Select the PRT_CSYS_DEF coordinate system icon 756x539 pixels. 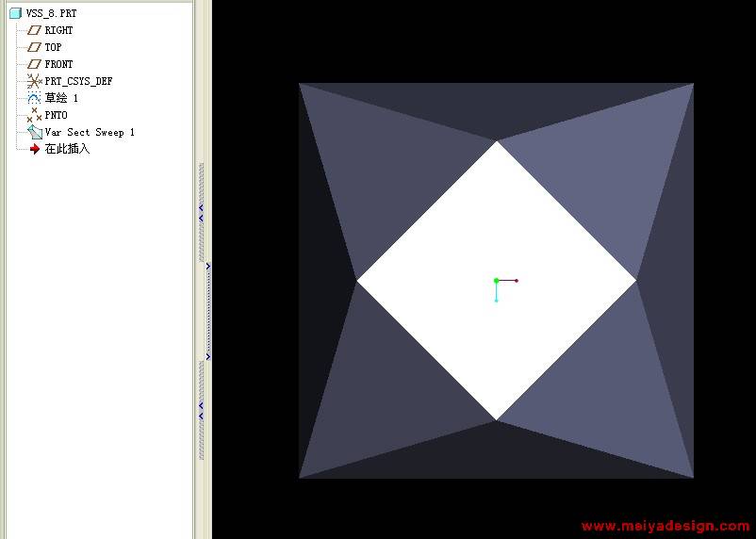tap(35, 81)
